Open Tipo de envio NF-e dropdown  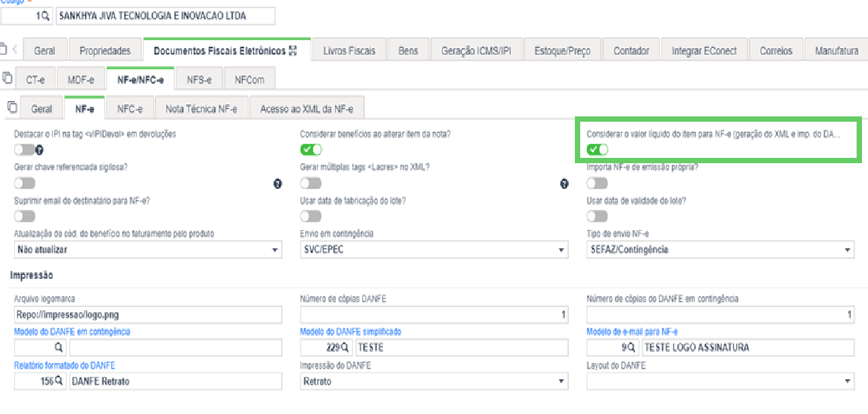coord(721,249)
